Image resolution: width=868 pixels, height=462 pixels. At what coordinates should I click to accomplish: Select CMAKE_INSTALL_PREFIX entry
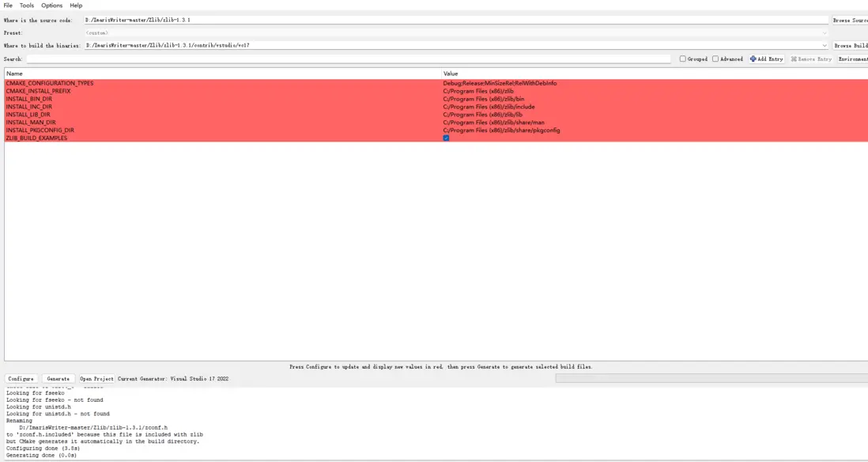coord(38,91)
